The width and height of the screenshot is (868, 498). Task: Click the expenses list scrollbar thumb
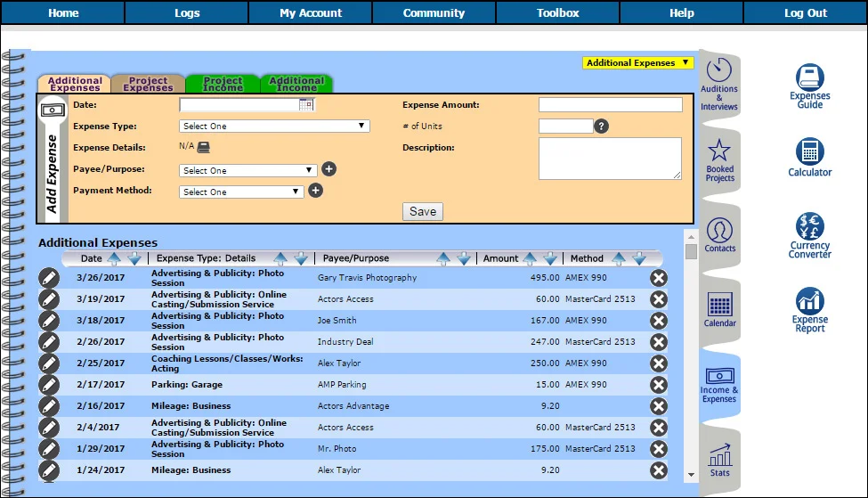tap(691, 251)
